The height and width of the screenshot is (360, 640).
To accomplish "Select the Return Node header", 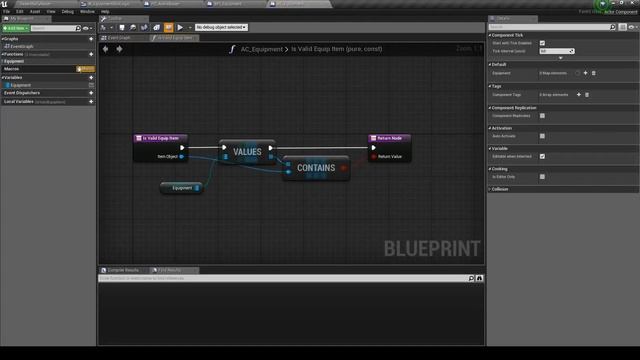I will pyautogui.click(x=389, y=138).
